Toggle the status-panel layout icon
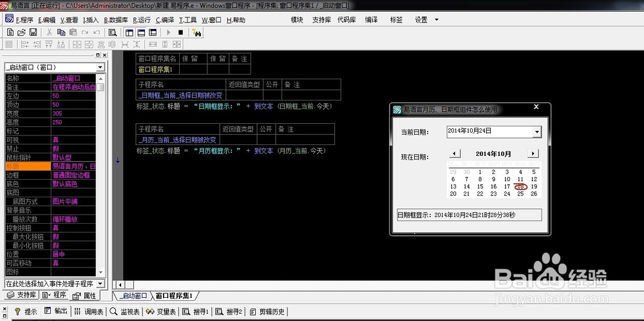Image resolution: width=644 pixels, height=321 pixels. tap(141, 32)
